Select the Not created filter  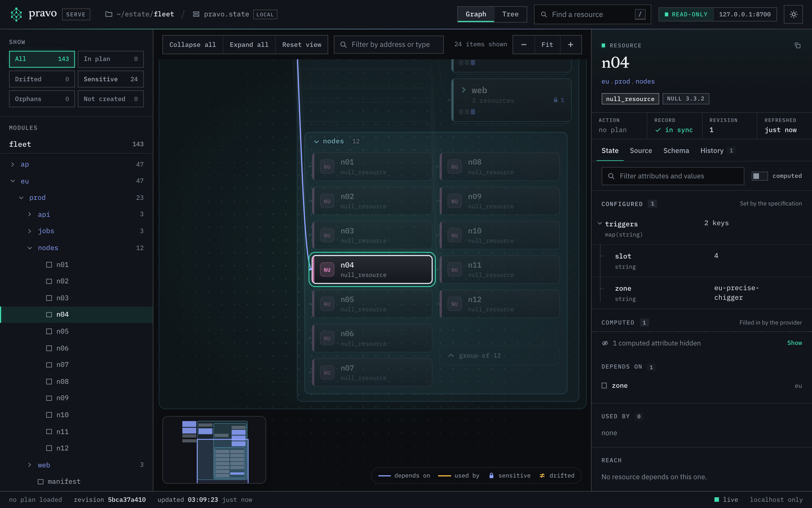111,99
